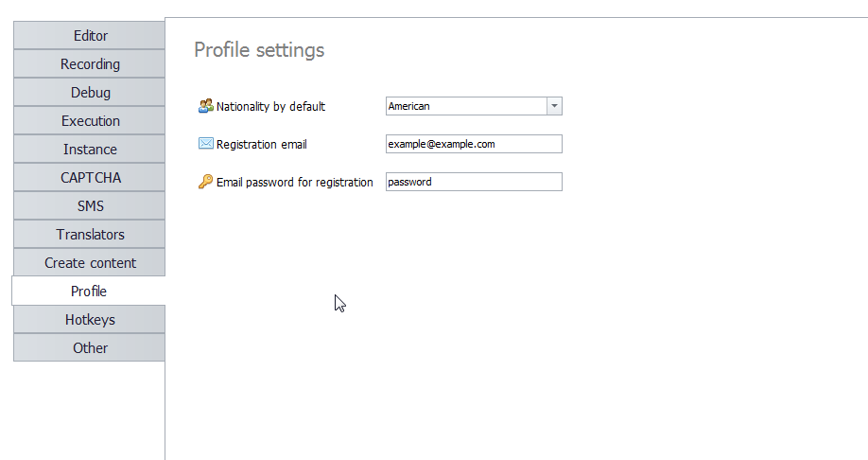The height and width of the screenshot is (460, 868).
Task: Select the Translators tab
Action: [x=90, y=235]
